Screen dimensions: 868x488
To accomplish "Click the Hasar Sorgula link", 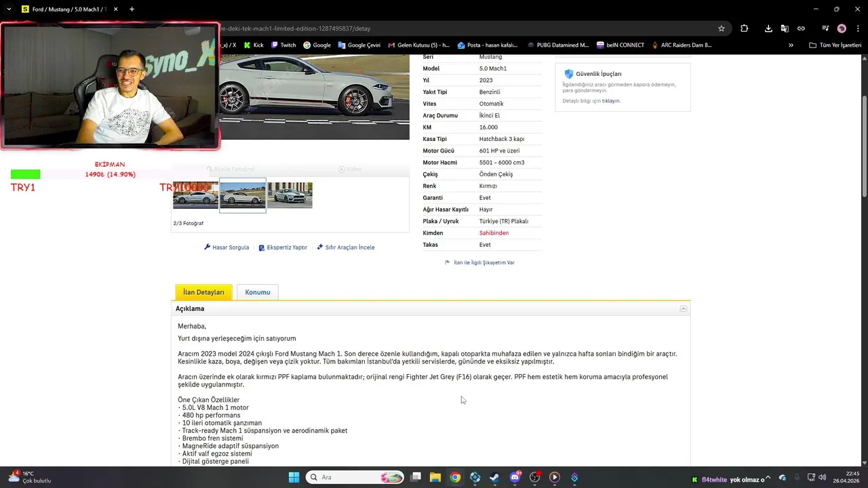I will click(x=231, y=247).
